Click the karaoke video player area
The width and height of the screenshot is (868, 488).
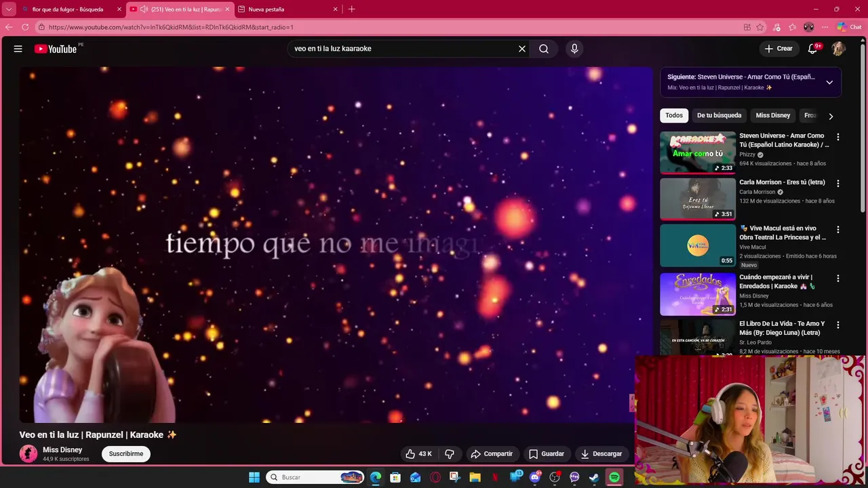point(336,244)
